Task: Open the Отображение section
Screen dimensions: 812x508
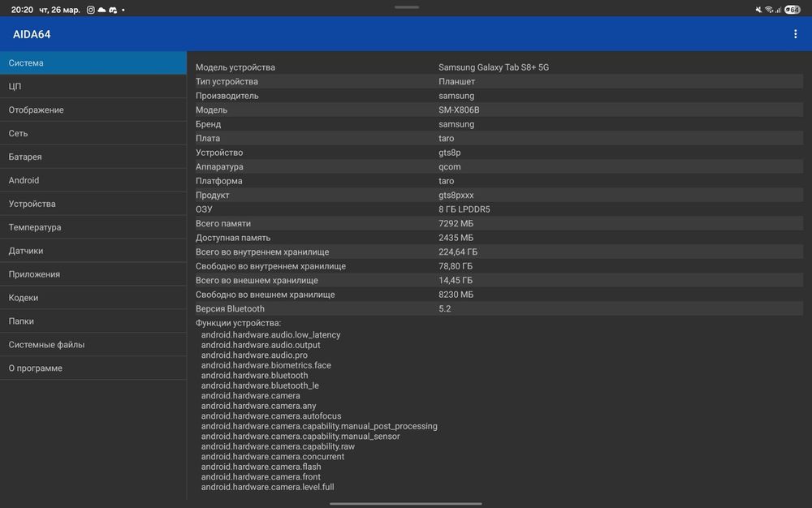Action: click(93, 110)
